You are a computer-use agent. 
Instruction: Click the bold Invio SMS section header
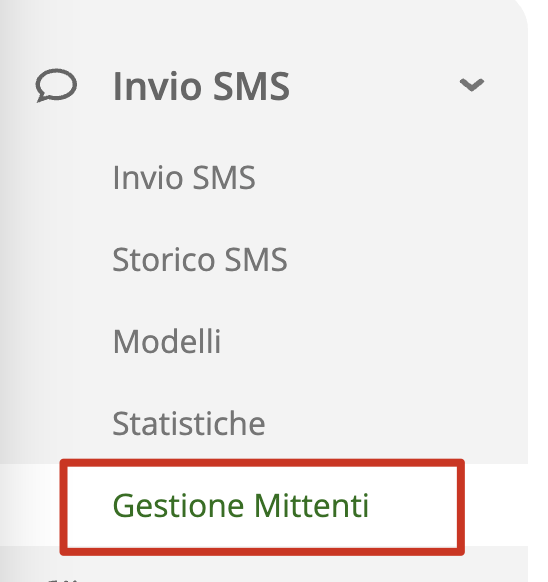pos(201,86)
